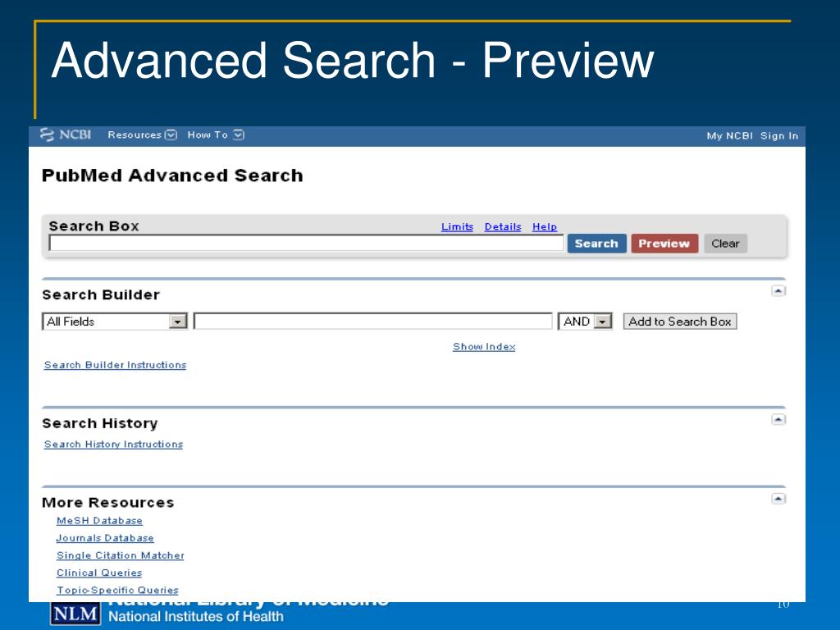
Task: Open Search History Instructions link
Action: [x=113, y=444]
